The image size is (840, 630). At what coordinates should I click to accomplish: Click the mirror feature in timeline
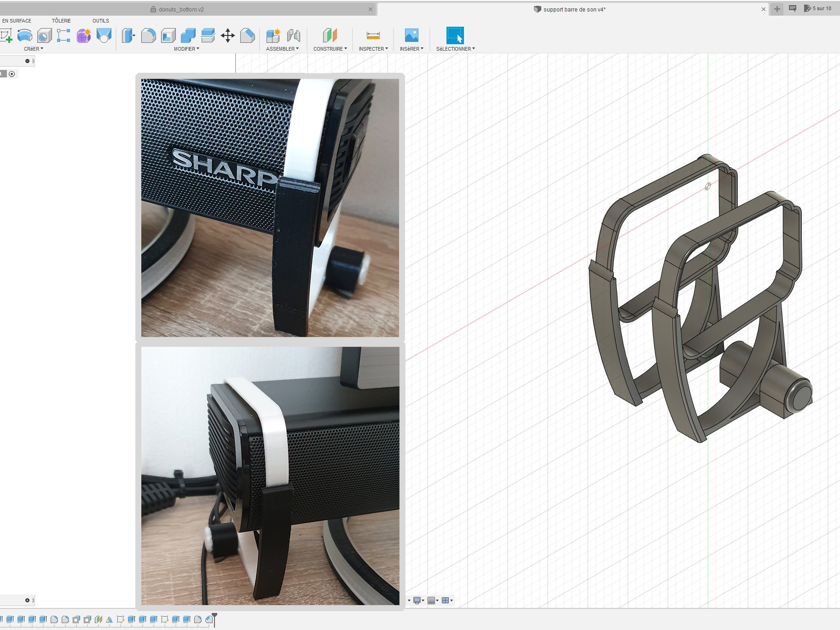click(x=110, y=619)
